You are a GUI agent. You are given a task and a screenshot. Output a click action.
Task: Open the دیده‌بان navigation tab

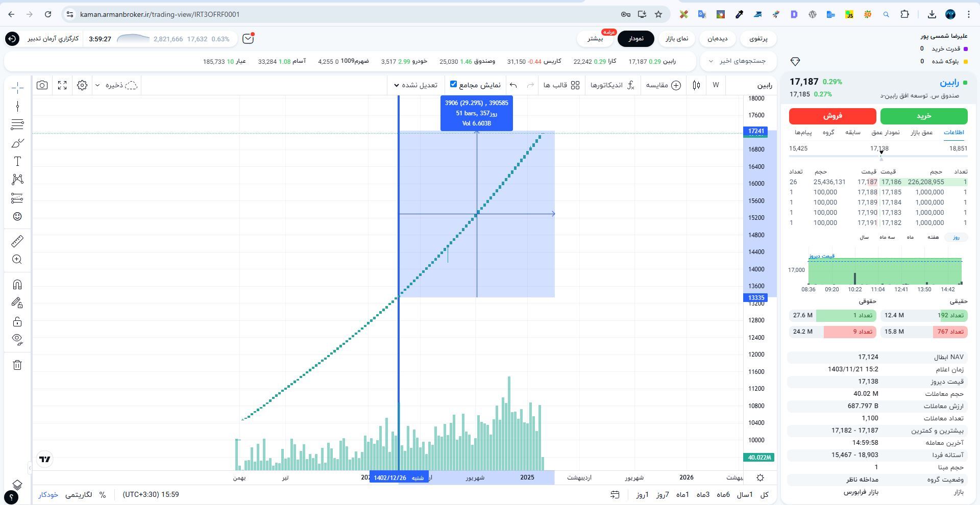point(717,39)
